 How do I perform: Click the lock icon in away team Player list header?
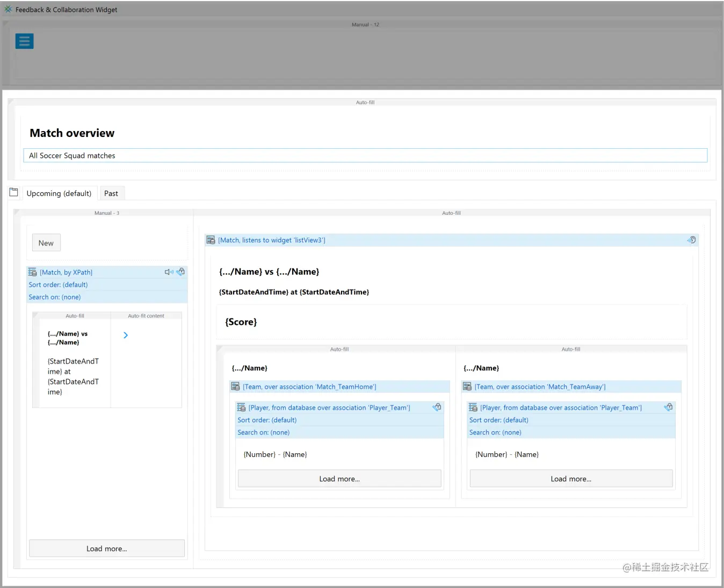click(669, 407)
